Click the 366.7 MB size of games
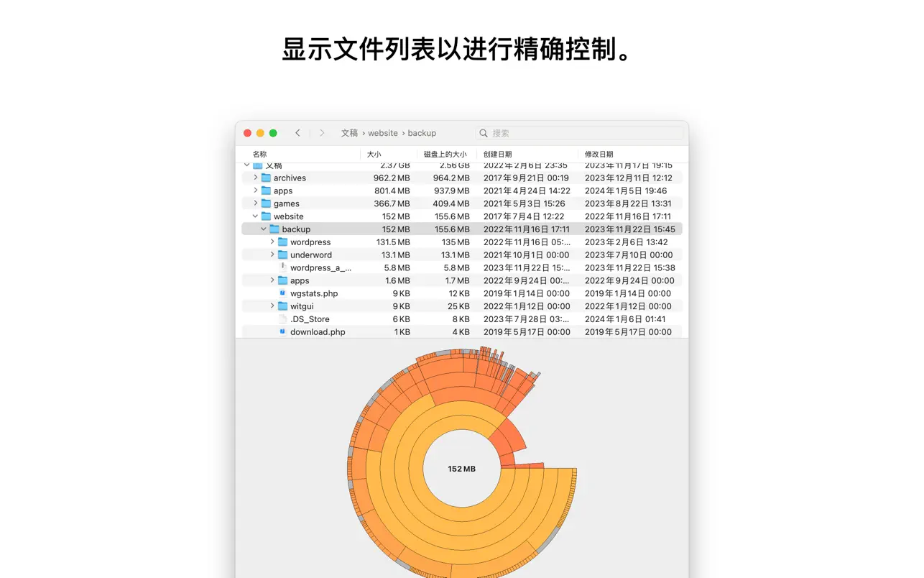The image size is (924, 578). pyautogui.click(x=392, y=203)
